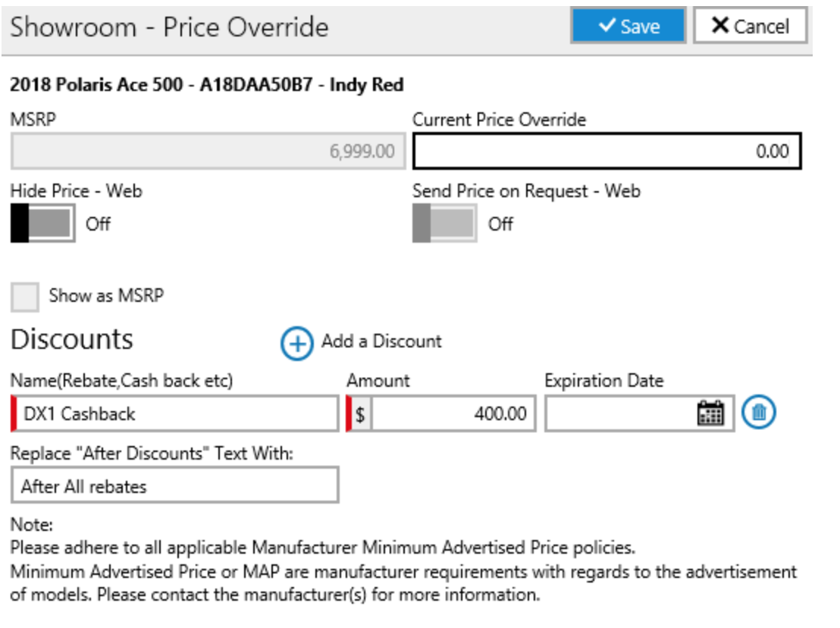840x628 pixels.
Task: Toggle Send Price on Request - Web switch
Action: [x=445, y=223]
